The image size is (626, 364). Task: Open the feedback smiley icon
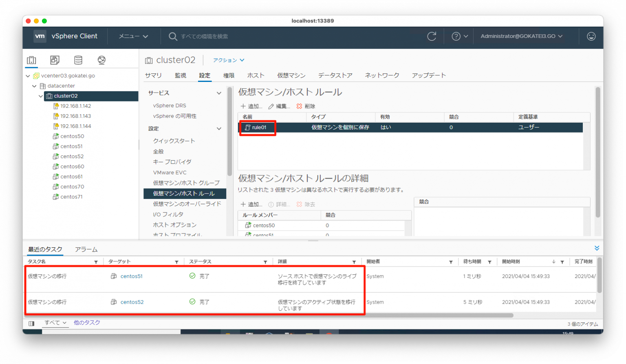click(x=591, y=36)
